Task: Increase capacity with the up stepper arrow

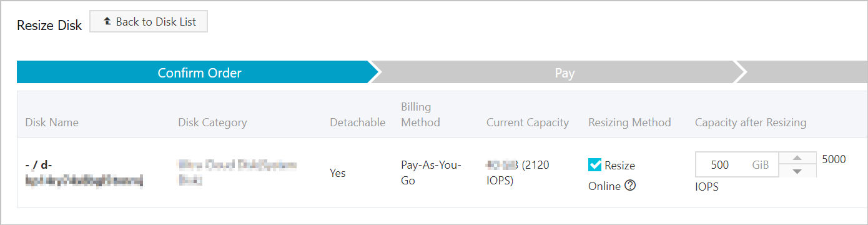Action: point(797,157)
